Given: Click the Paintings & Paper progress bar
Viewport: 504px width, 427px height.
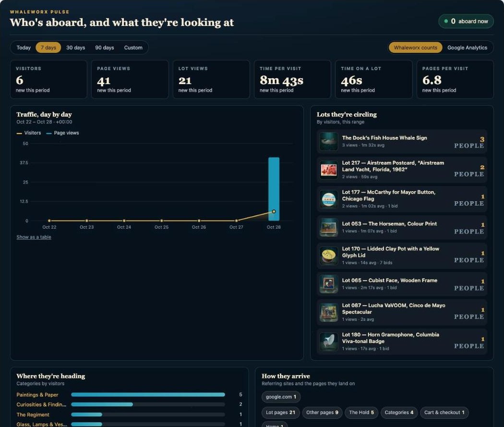Looking at the screenshot, I should point(148,394).
